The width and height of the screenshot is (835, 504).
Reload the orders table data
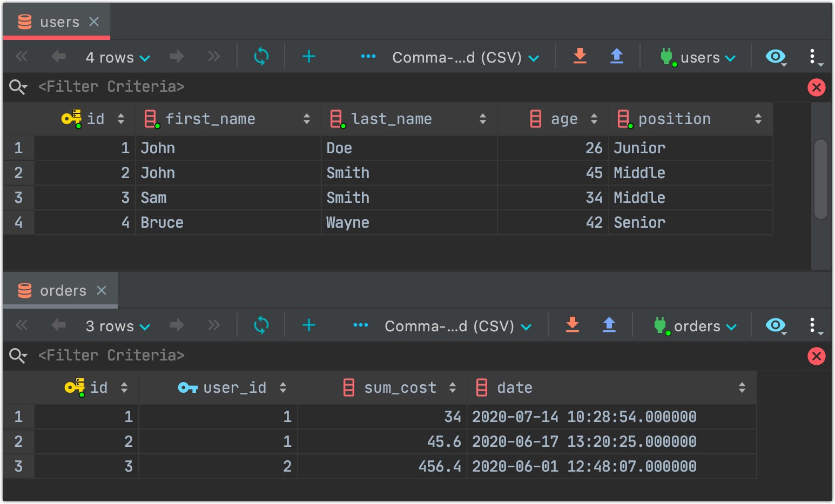click(x=261, y=325)
